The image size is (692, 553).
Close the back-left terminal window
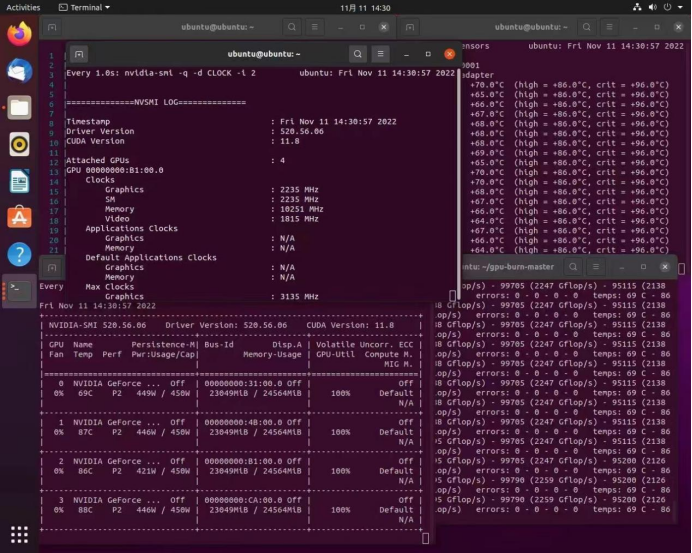tap(384, 27)
